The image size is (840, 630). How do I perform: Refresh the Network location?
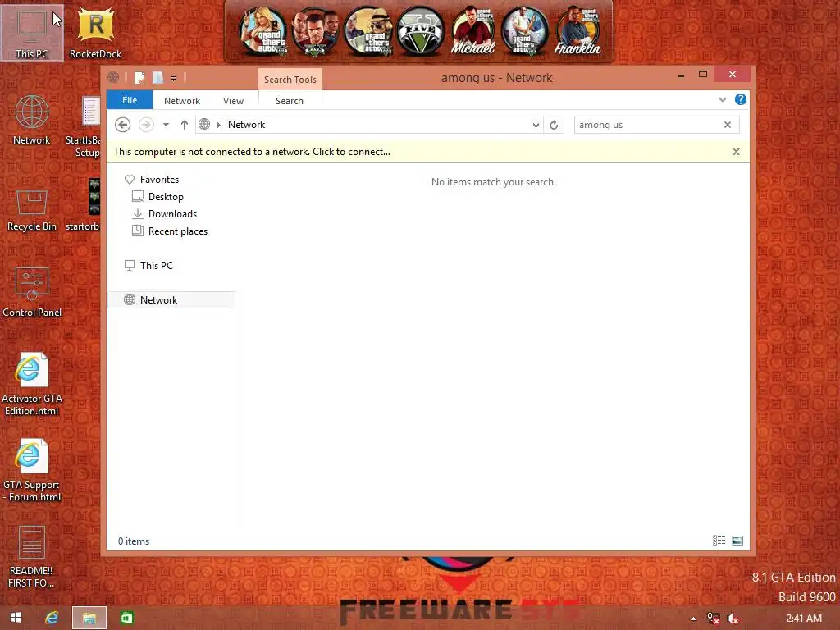(554, 125)
